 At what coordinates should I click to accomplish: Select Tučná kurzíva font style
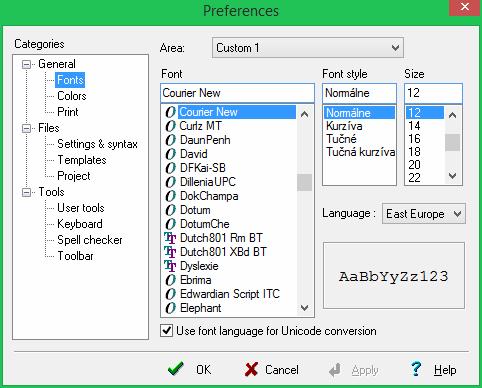tap(360, 152)
